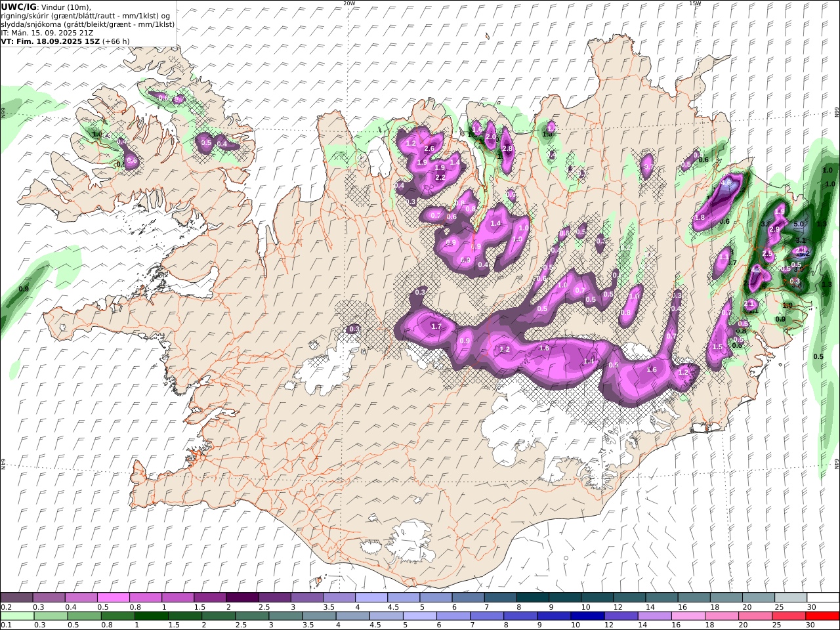Click the valid time 'VT: Fim. 18.09.2025 15Z'
Image resolution: width=840 pixels, height=630 pixels.
pos(50,41)
